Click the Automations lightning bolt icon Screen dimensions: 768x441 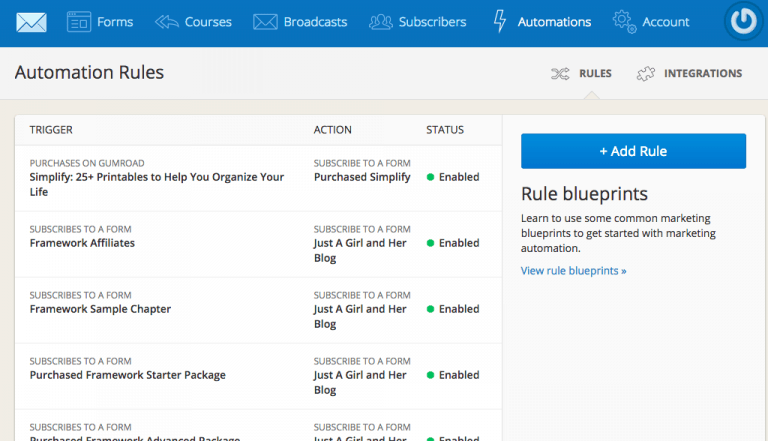(x=500, y=22)
